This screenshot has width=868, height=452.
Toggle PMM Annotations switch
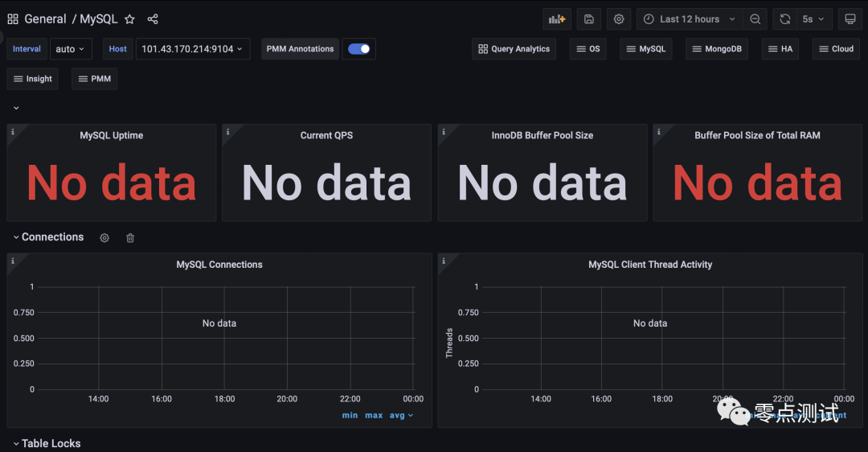click(358, 49)
